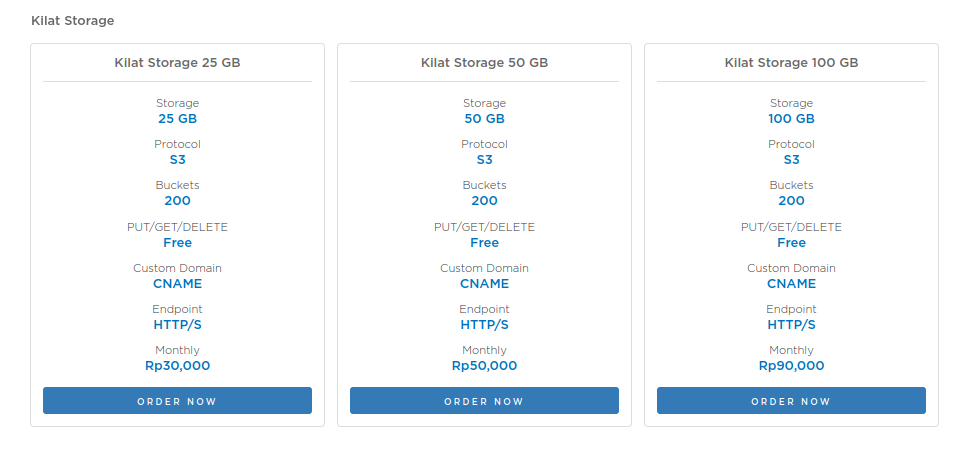Select the Kilat Storage 50 GB card title
The width and height of the screenshot is (980, 460).
[484, 62]
